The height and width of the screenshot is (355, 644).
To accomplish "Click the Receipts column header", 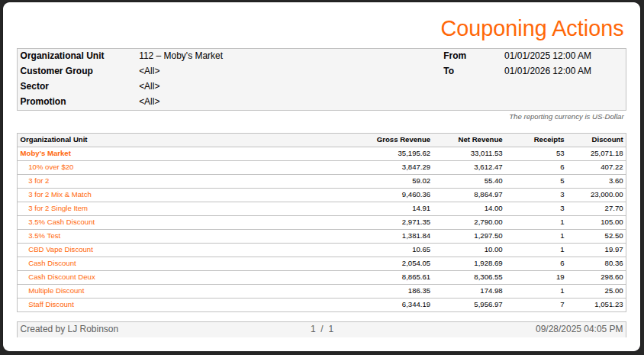I will (549, 140).
